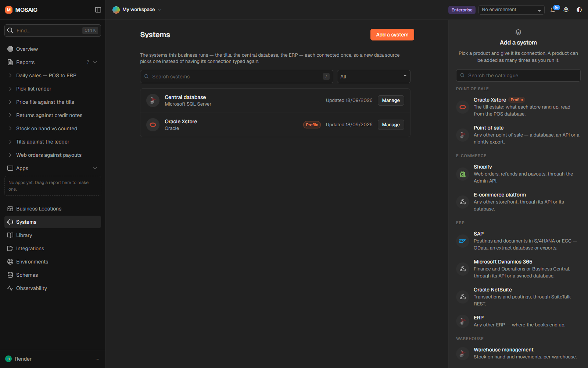The image size is (588, 368).
Task: Open My workspace switcher dropdown
Action: pyautogui.click(x=137, y=10)
